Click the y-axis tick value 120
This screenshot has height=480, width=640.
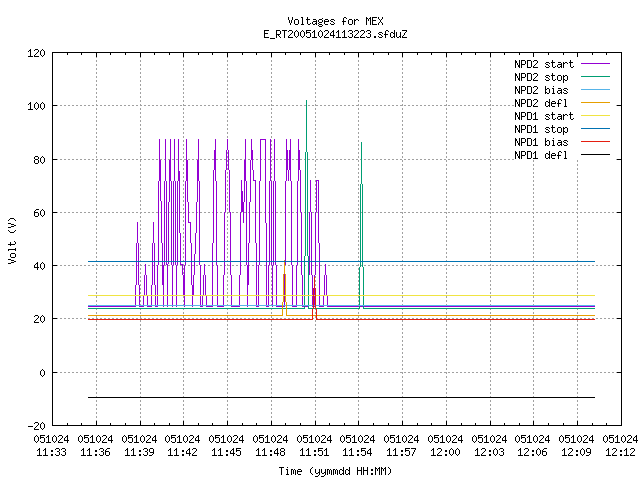(x=36, y=53)
